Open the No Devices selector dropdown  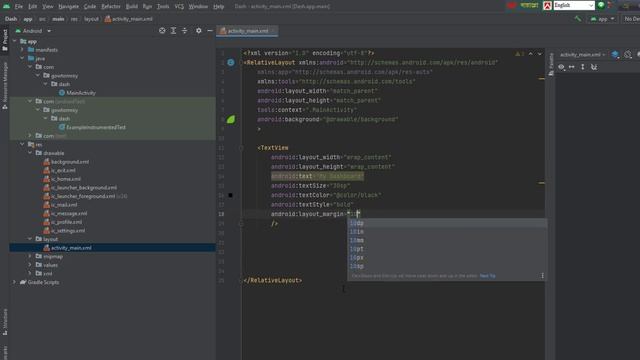point(631,19)
